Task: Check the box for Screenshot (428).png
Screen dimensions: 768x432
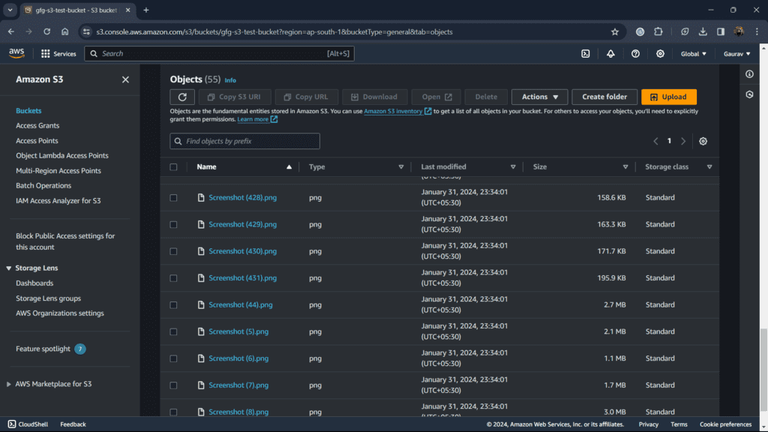Action: click(173, 198)
